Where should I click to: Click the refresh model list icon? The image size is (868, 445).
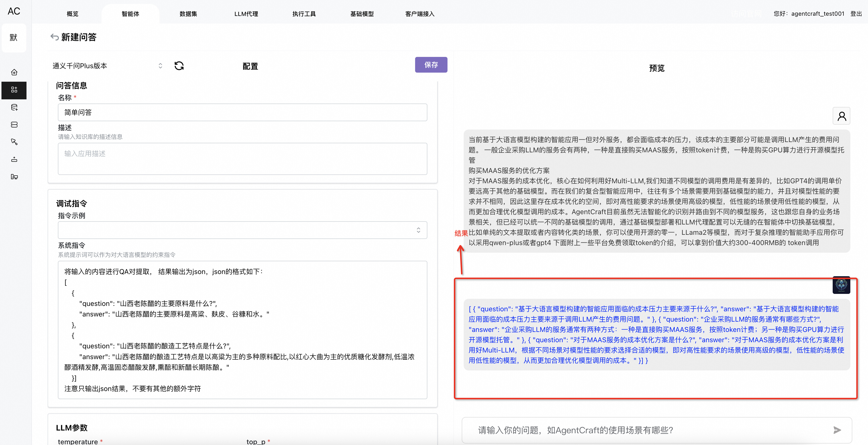click(x=179, y=66)
